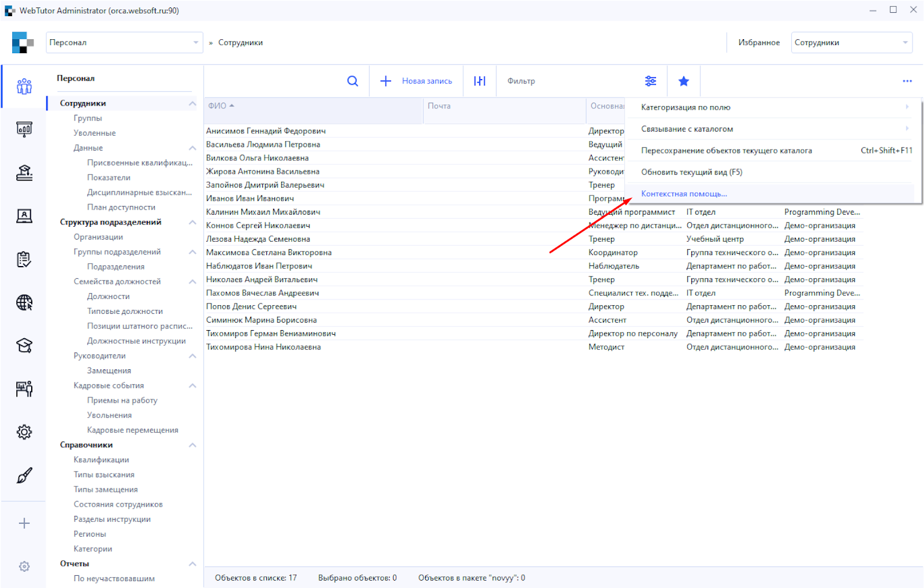Open Регионы in the tree
This screenshot has height=588, width=924.
point(90,534)
